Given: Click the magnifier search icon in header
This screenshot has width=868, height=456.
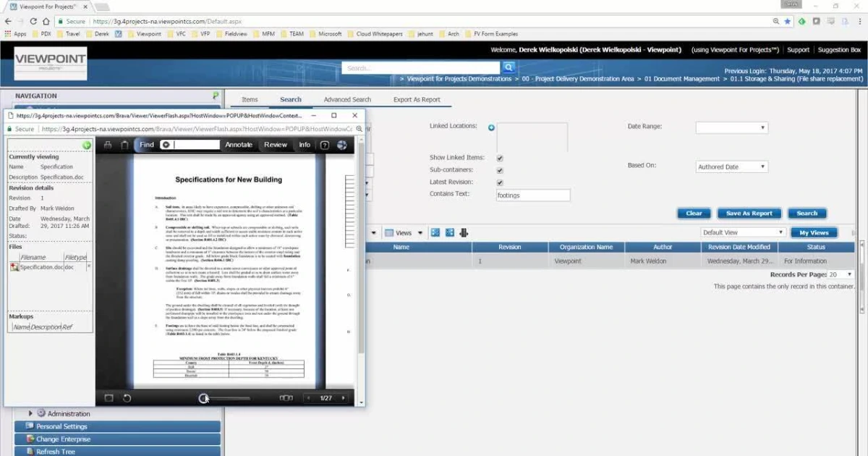Looking at the screenshot, I should (509, 67).
